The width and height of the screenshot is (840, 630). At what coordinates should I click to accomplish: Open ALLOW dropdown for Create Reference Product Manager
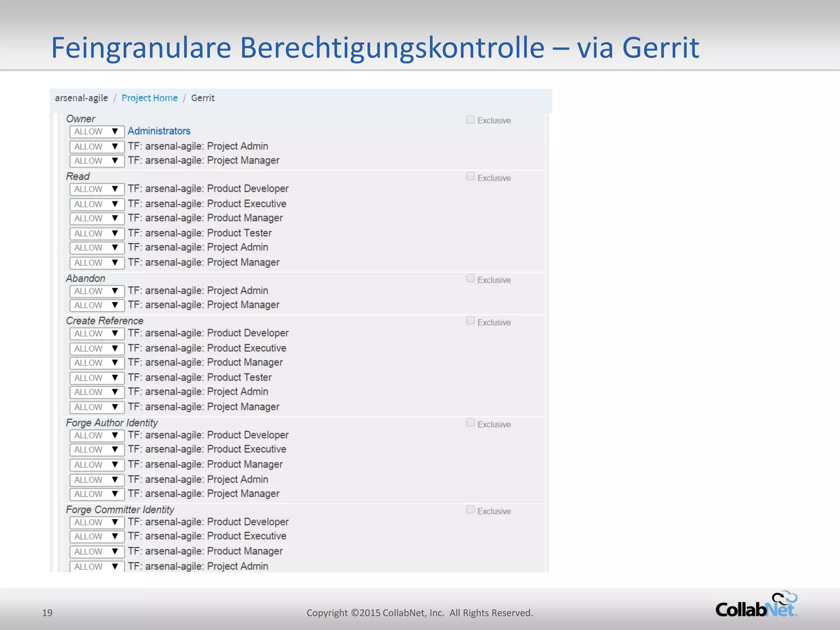(97, 363)
